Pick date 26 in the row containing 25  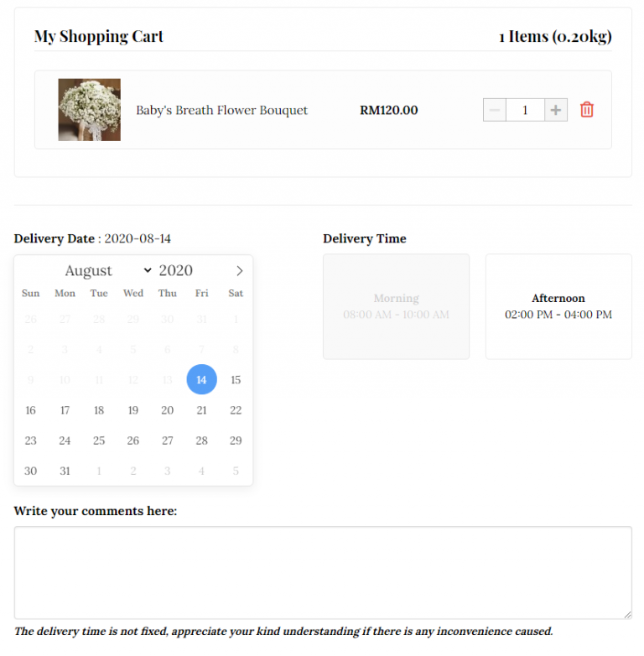coord(133,440)
